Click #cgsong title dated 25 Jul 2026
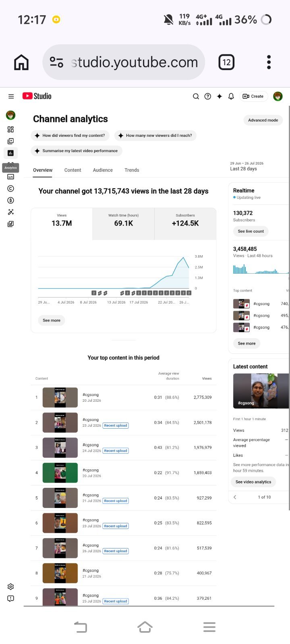 [x=91, y=595]
